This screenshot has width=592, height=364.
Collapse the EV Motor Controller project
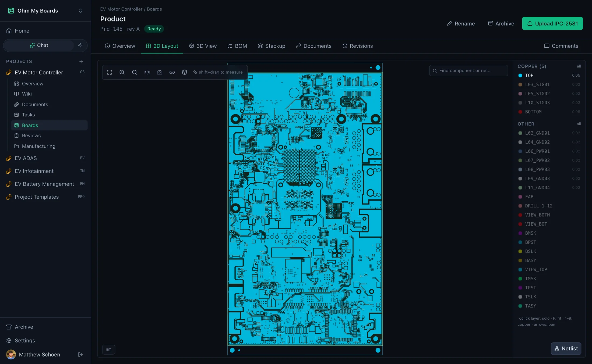(45, 72)
